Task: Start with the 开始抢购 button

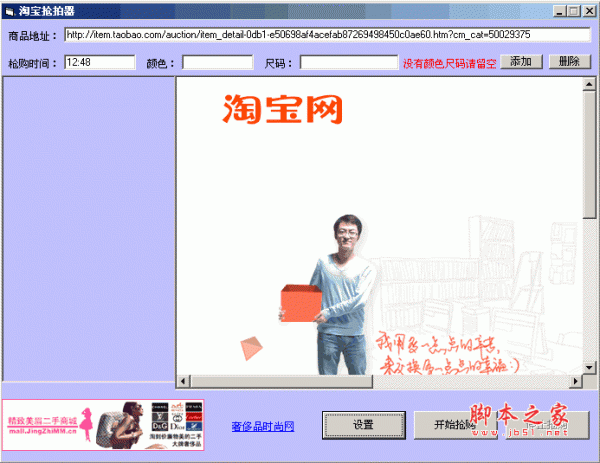Action: point(455,425)
